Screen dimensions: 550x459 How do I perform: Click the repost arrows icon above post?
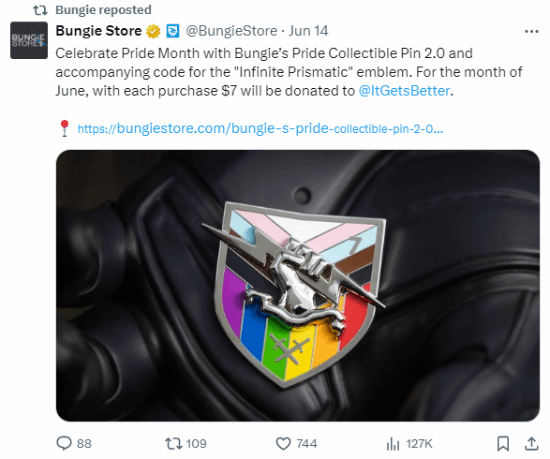point(40,10)
